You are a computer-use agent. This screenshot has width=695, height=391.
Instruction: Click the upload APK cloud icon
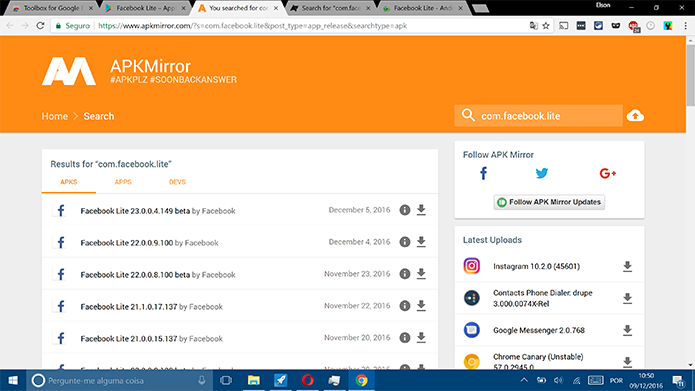click(x=635, y=116)
